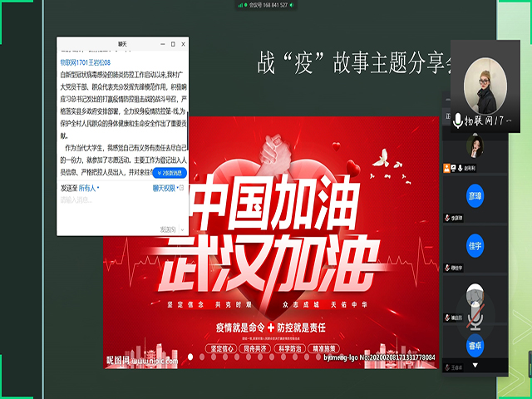
Task: Focus the 请输入消息 message input box
Action: click(x=122, y=209)
